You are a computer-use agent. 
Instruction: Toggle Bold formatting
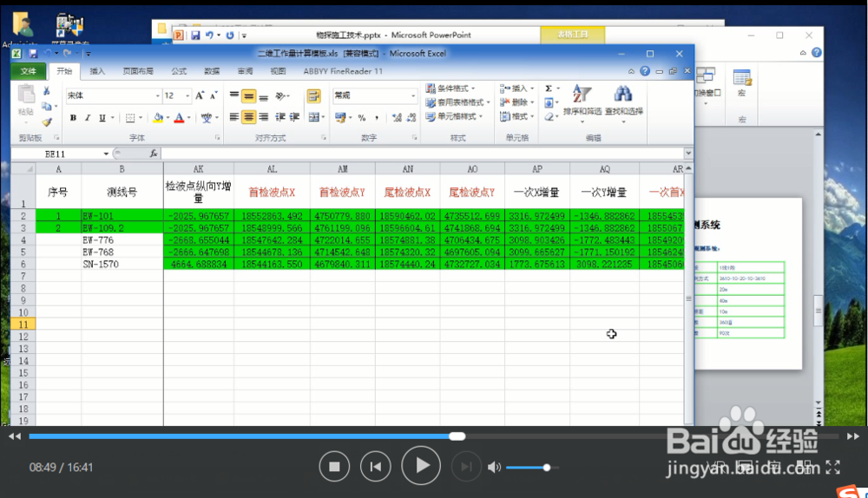(x=73, y=118)
